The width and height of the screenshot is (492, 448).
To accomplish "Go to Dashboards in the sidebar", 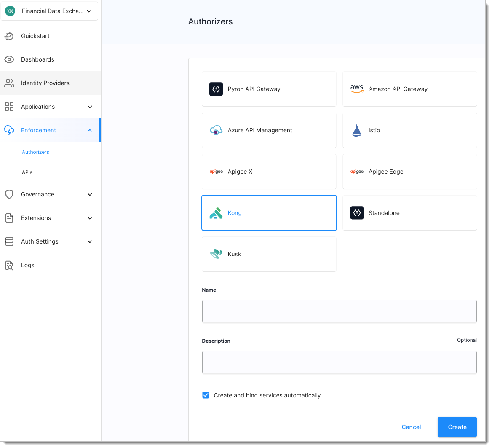I will (x=37, y=60).
